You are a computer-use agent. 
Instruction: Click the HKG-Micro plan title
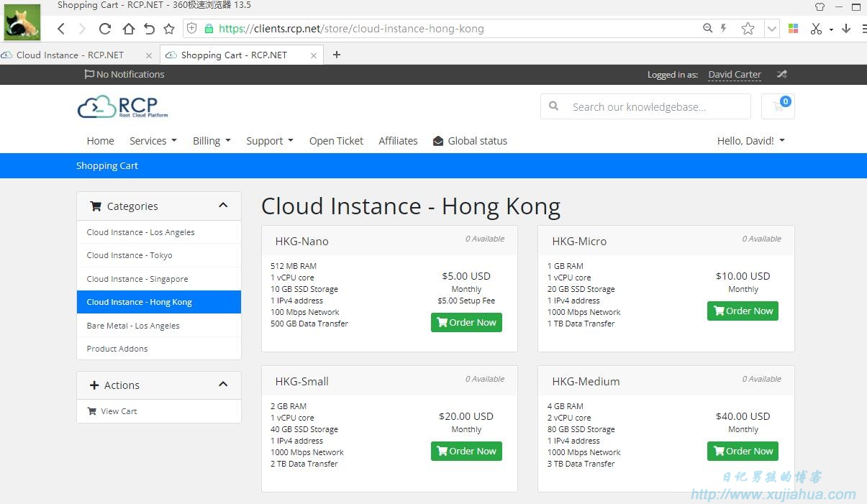579,241
